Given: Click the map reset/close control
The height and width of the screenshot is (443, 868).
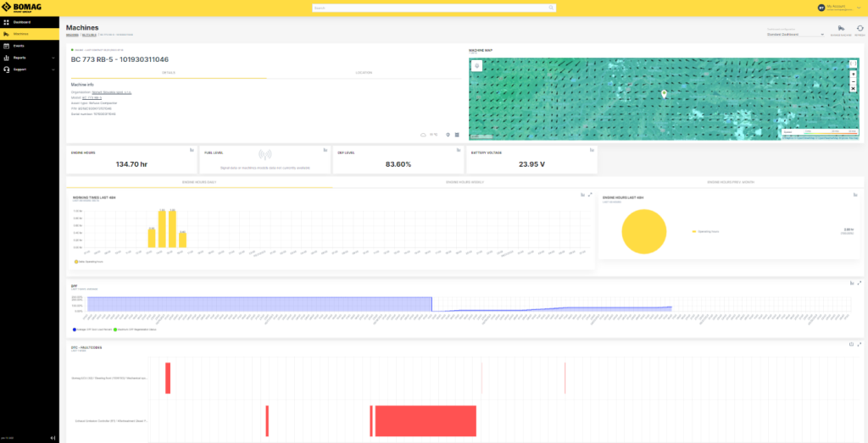Looking at the screenshot, I should click(x=853, y=88).
